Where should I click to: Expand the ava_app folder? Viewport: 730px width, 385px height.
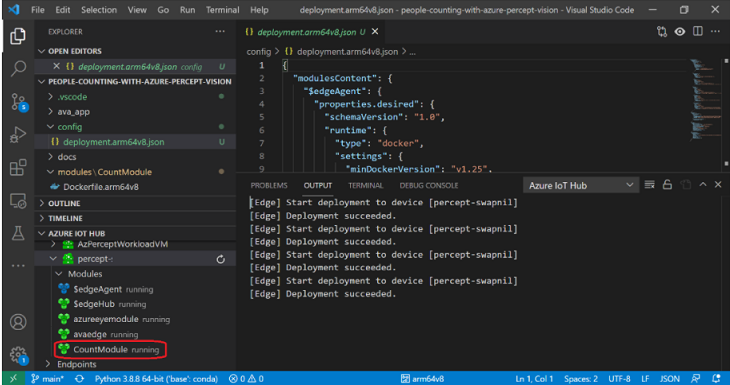tap(51, 112)
